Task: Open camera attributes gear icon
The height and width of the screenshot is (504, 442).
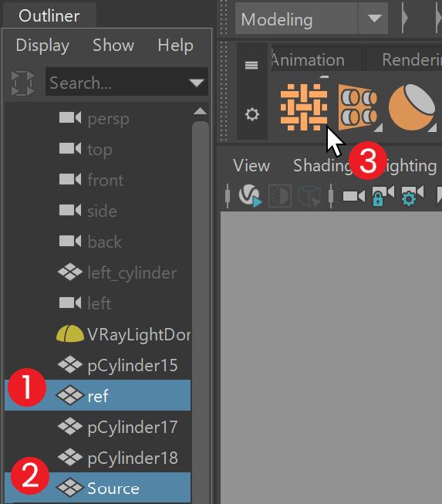Action: (413, 195)
